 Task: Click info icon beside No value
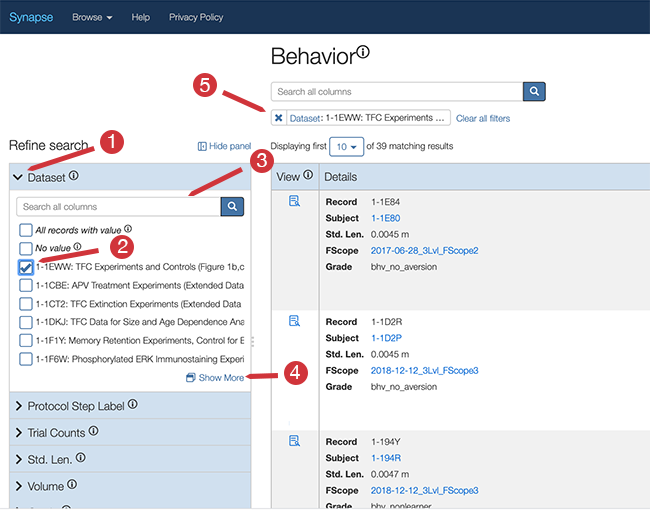click(78, 247)
